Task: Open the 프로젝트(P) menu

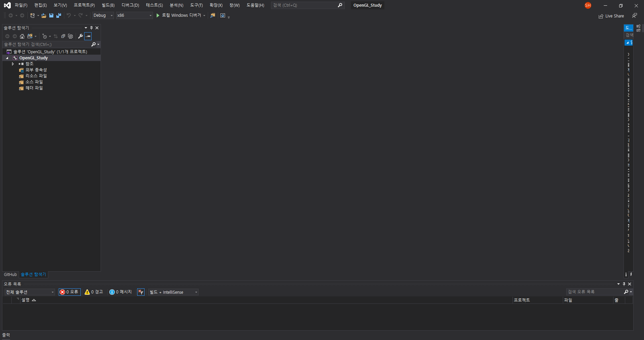Action: click(84, 5)
